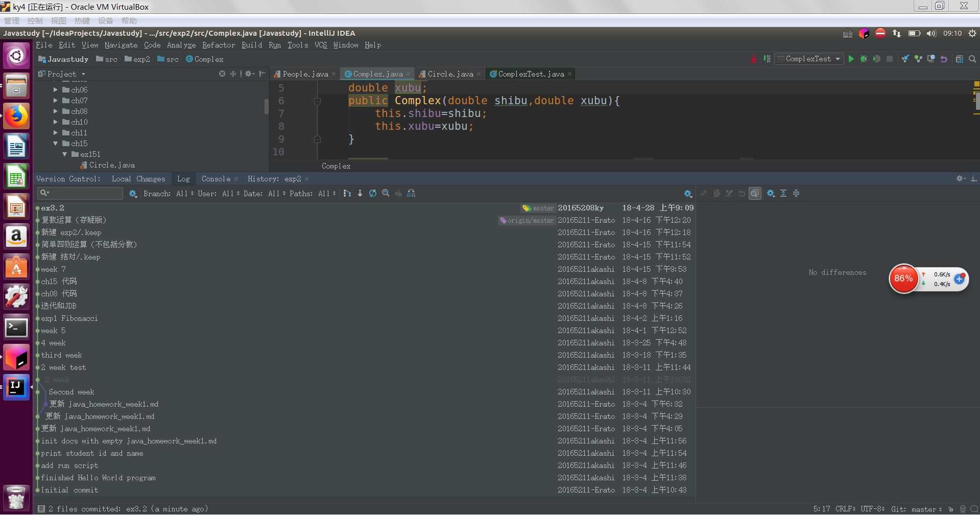This screenshot has height=515, width=980.
Task: Select the 'exp1 Fibonacci' commit
Action: click(365, 318)
